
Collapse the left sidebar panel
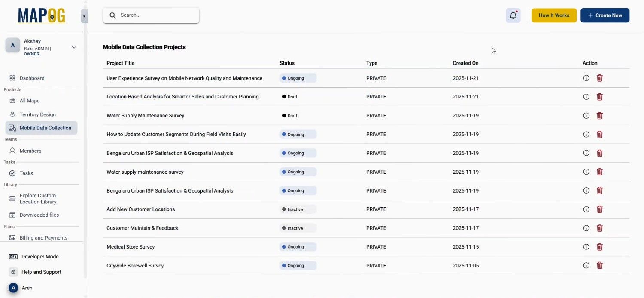click(85, 16)
